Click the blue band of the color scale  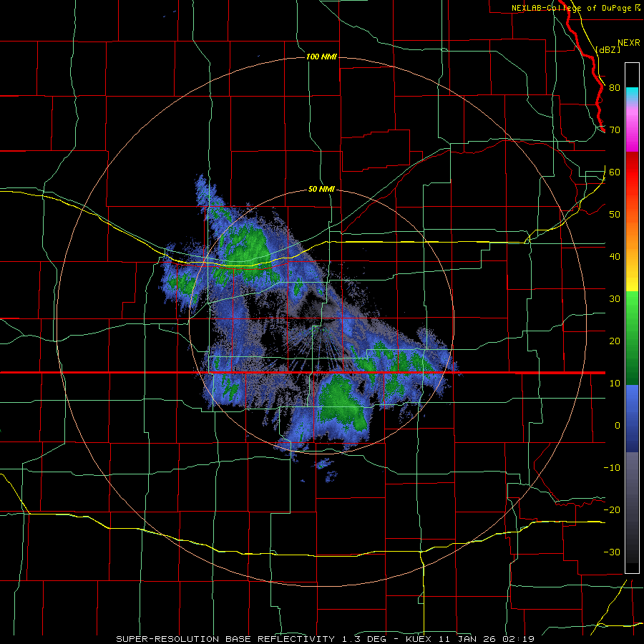(x=632, y=418)
